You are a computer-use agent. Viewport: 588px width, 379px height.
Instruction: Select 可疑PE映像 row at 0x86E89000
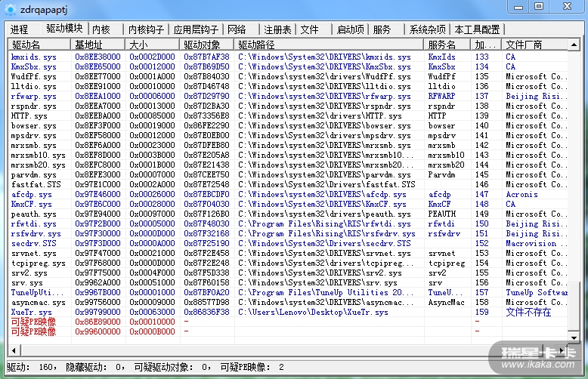pos(288,322)
